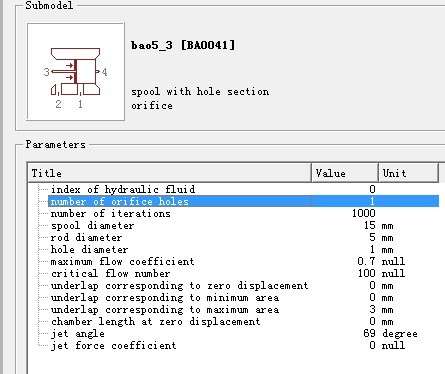The height and width of the screenshot is (374, 445).
Task: Click the highlighted orifice holes value 1
Action: [x=372, y=201]
